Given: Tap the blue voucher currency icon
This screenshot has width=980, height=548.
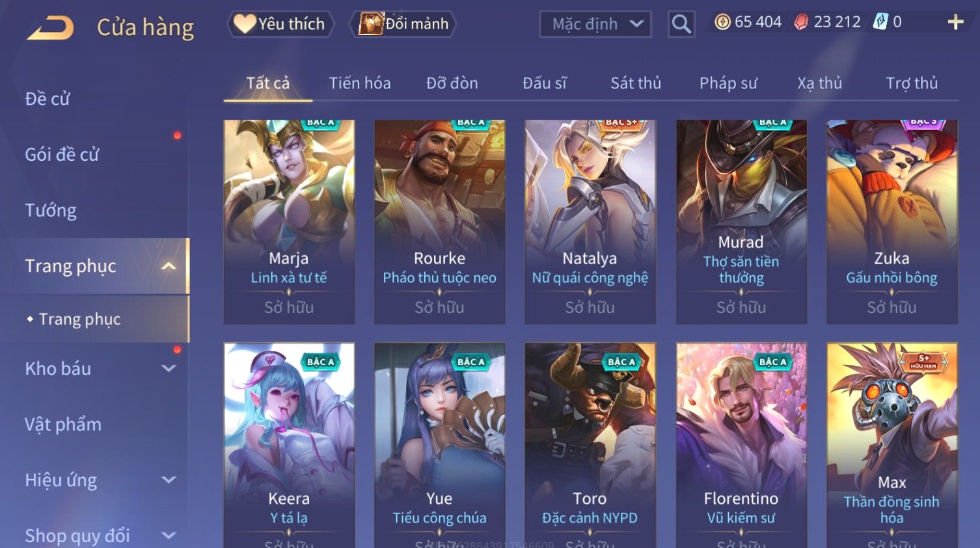Looking at the screenshot, I should click(x=880, y=22).
